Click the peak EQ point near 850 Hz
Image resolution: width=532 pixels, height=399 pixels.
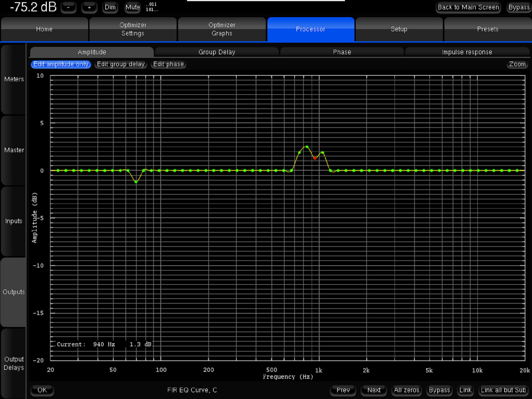pyautogui.click(x=307, y=147)
